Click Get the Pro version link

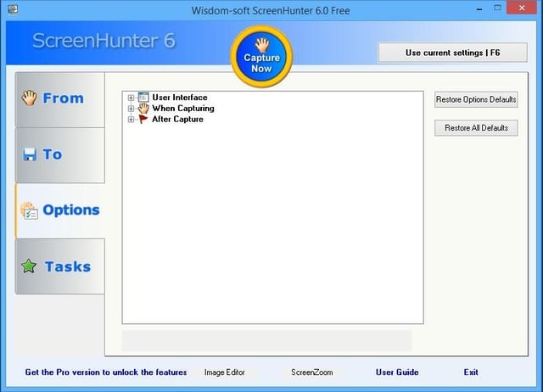click(x=106, y=372)
